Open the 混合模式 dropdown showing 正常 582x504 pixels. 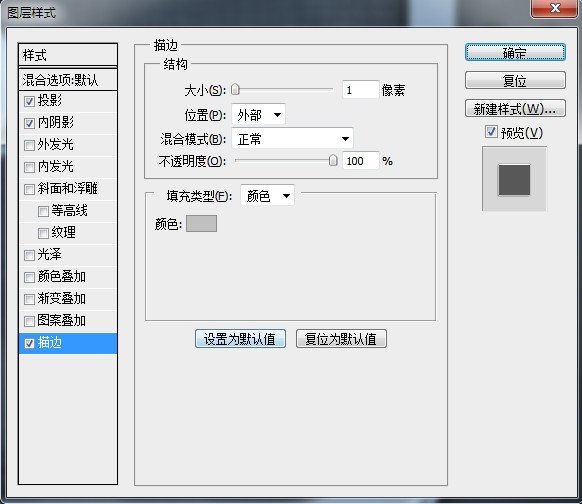(292, 139)
